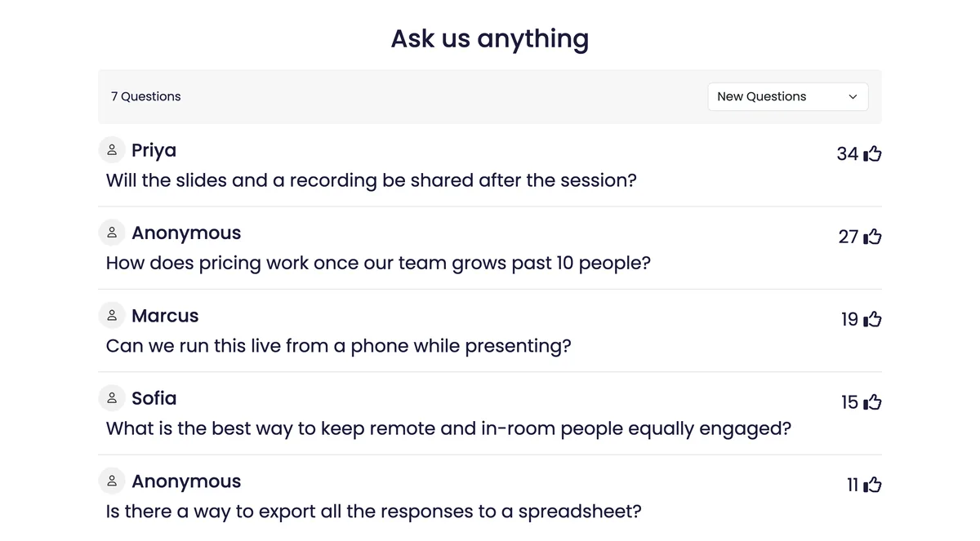Open the question about pricing past 10 people
The width and height of the screenshot is (980, 541).
(378, 264)
